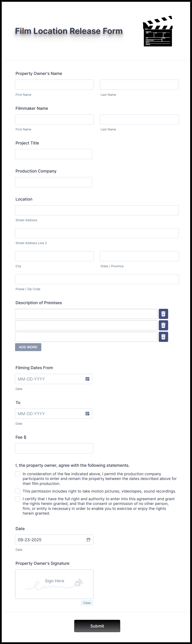
Task: Check the full right and authority certification
Action: coord(18,499)
